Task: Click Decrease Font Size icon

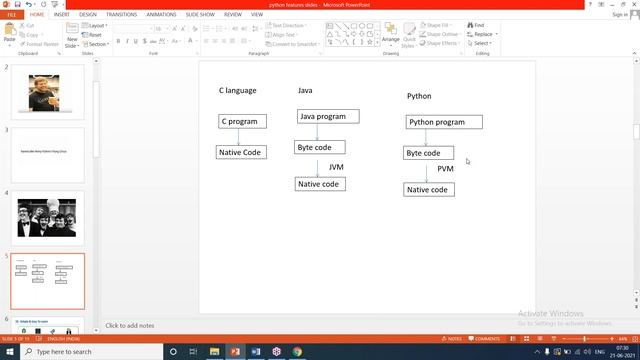Action: 183,29
